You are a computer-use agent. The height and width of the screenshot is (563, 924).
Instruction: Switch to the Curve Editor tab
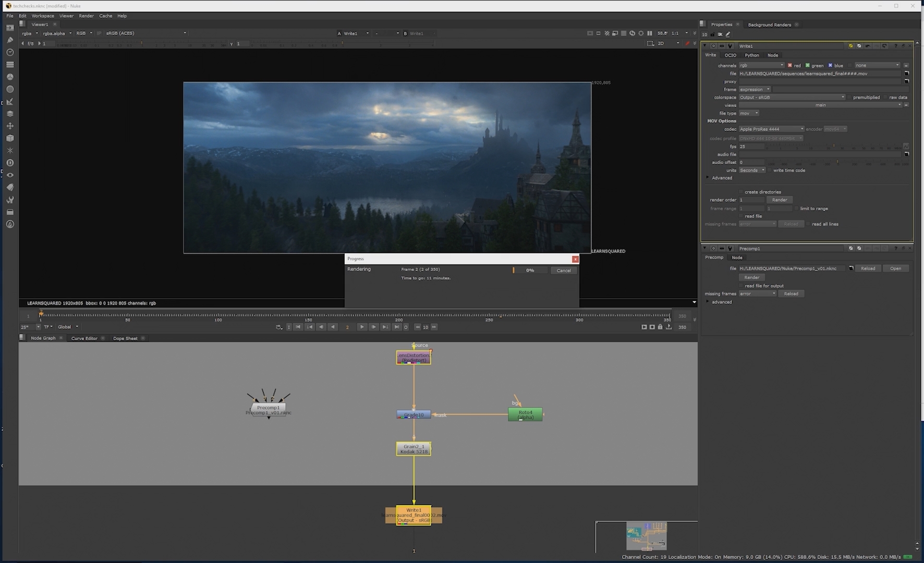click(84, 338)
